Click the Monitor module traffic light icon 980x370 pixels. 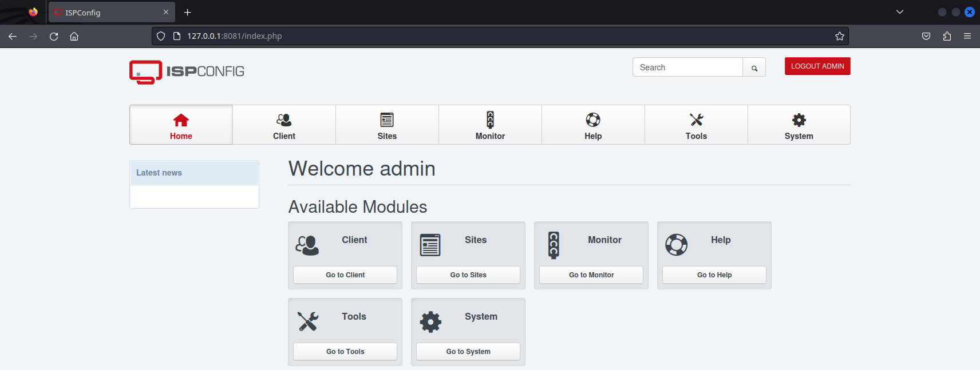coord(554,245)
